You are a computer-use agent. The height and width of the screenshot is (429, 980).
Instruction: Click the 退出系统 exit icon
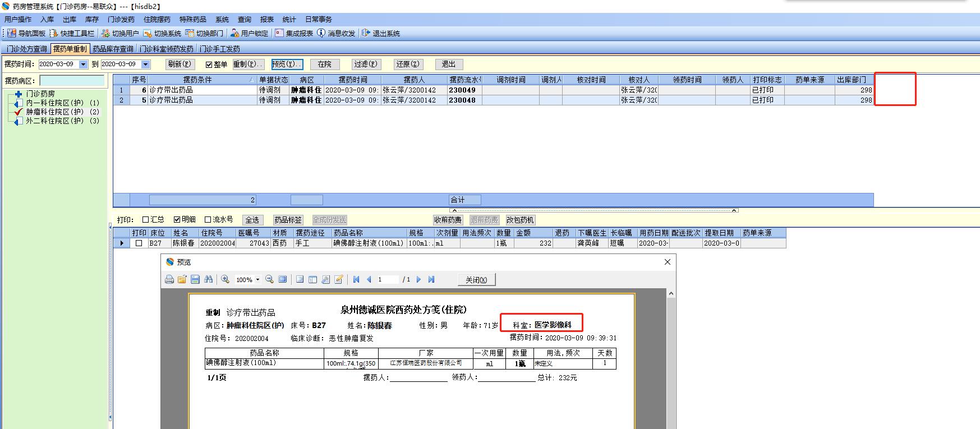pos(366,33)
